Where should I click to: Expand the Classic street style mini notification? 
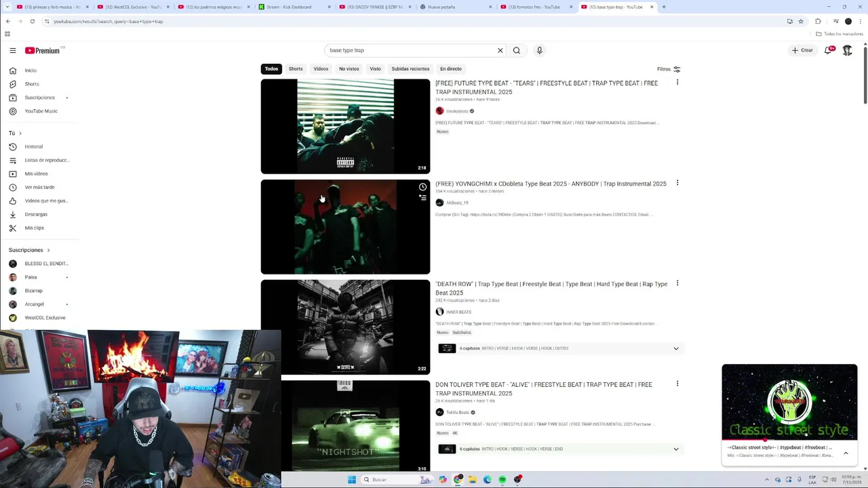click(x=846, y=453)
